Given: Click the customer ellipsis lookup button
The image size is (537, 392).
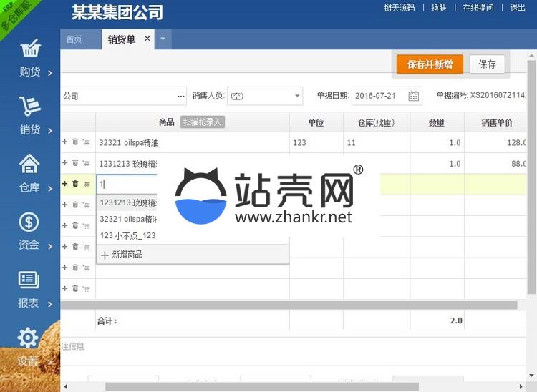Looking at the screenshot, I should click(x=181, y=96).
